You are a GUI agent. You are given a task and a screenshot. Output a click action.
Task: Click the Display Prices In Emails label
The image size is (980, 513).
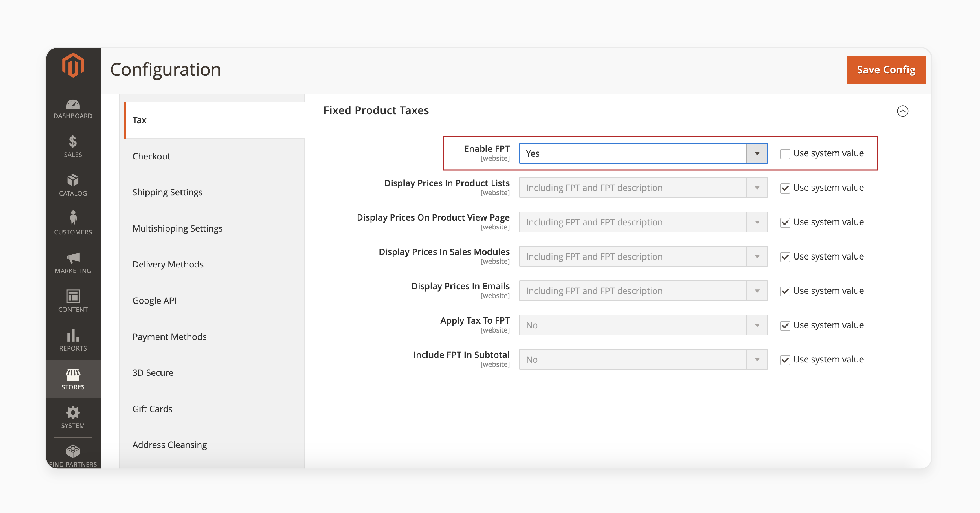click(460, 286)
